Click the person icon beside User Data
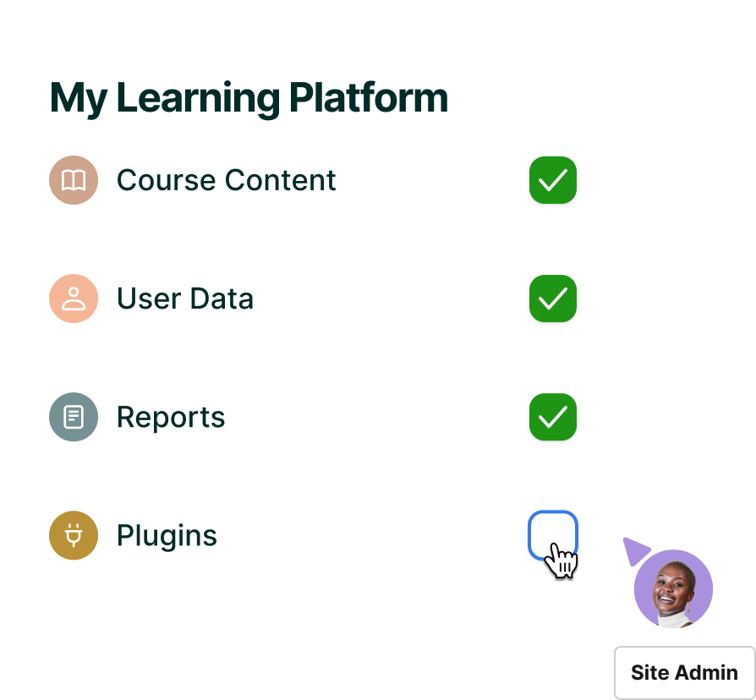Screen dimensions: 756x700 click(74, 298)
